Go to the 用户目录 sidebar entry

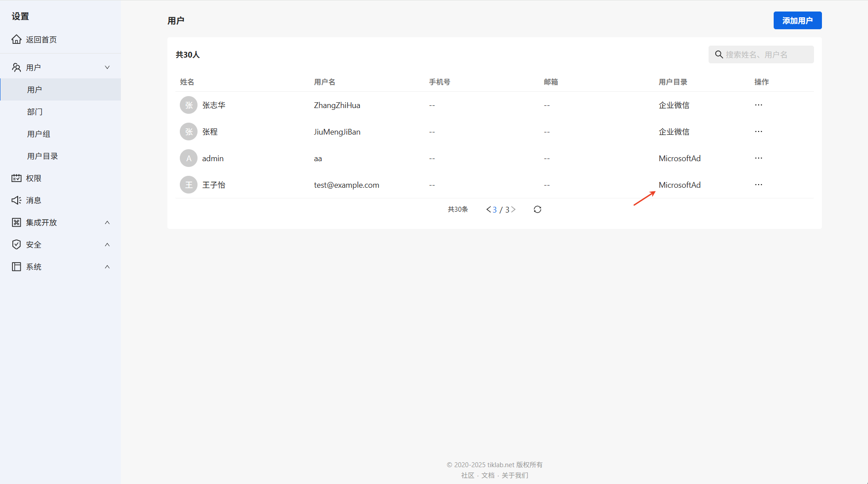(x=43, y=156)
